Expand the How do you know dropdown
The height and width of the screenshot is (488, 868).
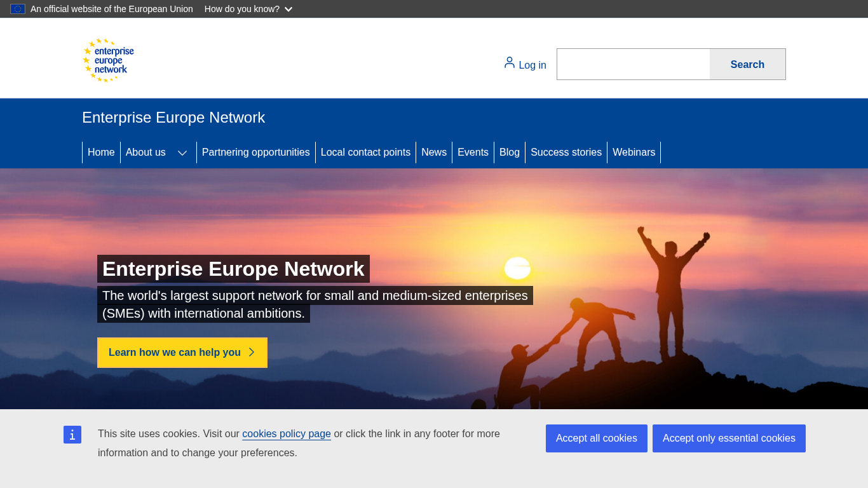coord(248,9)
